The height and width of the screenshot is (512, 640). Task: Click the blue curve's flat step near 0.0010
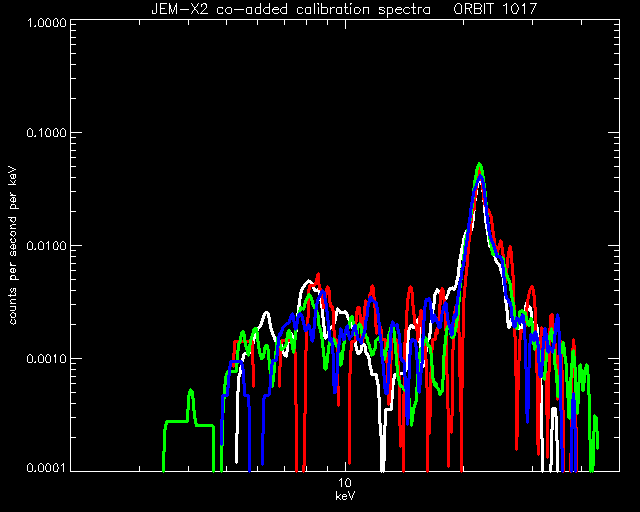pos(236,362)
